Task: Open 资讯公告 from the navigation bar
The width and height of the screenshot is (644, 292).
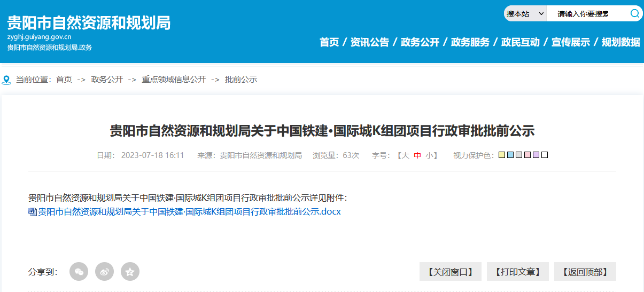Action: click(370, 42)
